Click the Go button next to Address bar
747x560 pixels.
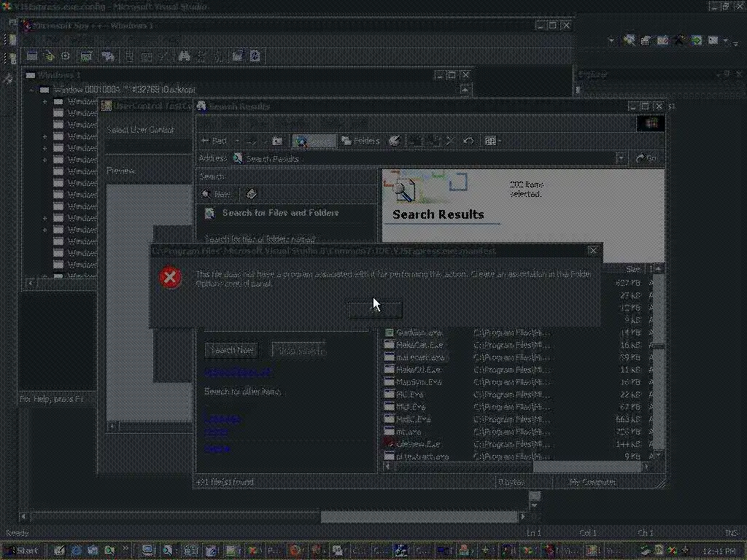(x=648, y=158)
